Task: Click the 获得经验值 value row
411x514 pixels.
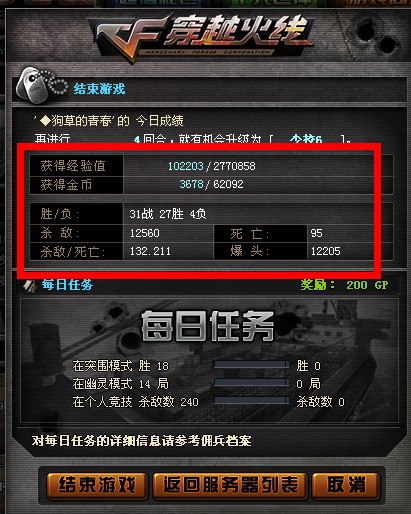Action: click(211, 166)
